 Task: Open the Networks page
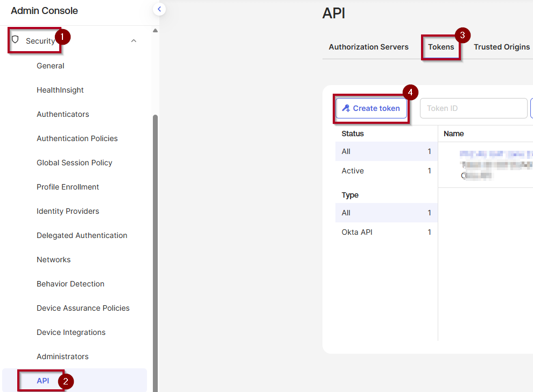click(53, 260)
